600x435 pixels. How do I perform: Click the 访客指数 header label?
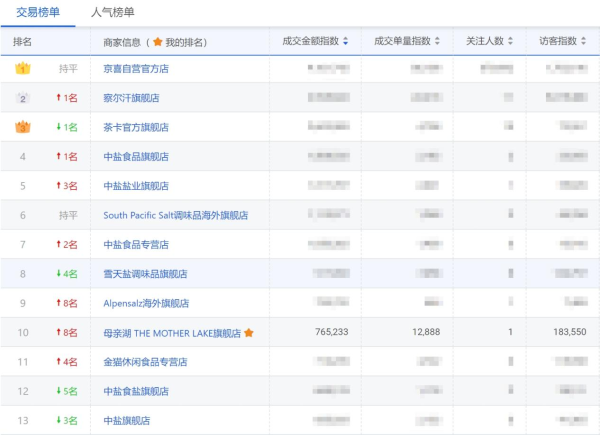click(x=558, y=41)
